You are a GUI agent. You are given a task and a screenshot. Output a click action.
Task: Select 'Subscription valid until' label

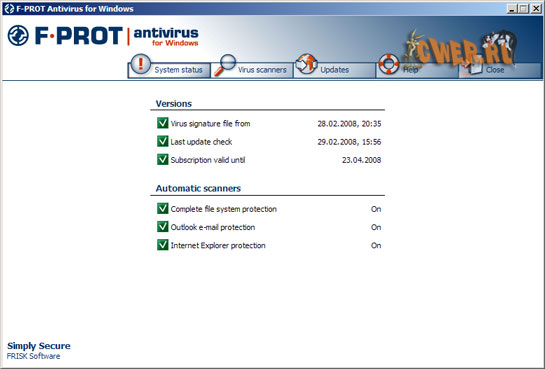(x=208, y=160)
